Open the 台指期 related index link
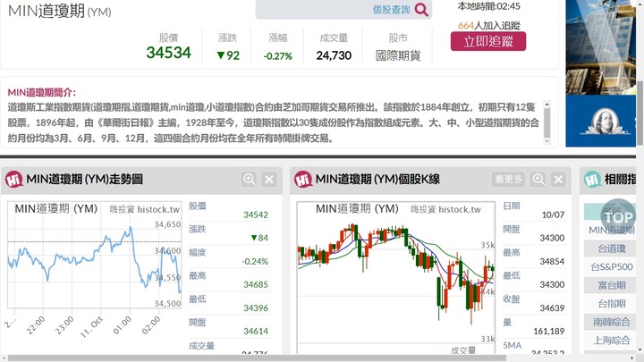Screen dimensions: 644x362 click(612, 304)
